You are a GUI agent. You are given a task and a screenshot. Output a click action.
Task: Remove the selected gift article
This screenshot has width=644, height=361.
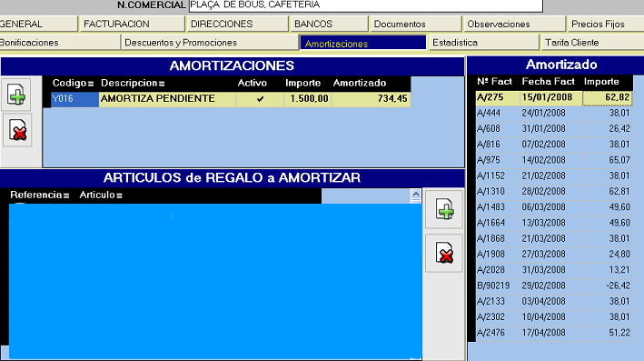point(444,254)
